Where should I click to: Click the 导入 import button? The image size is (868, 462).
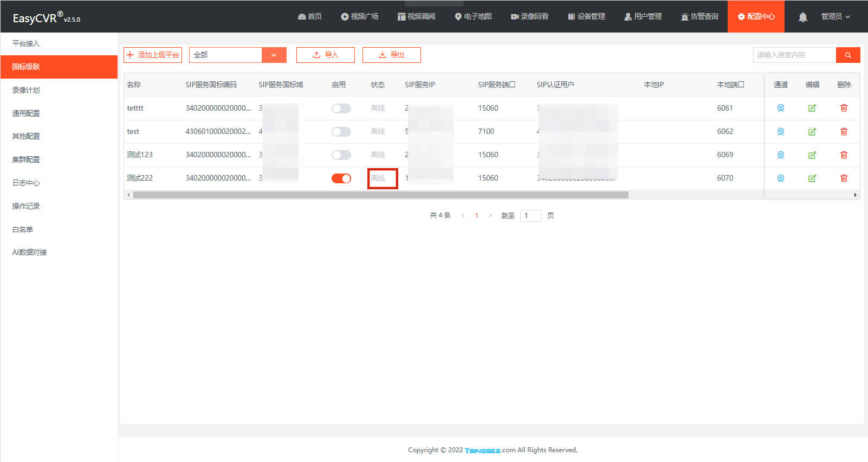pos(326,55)
